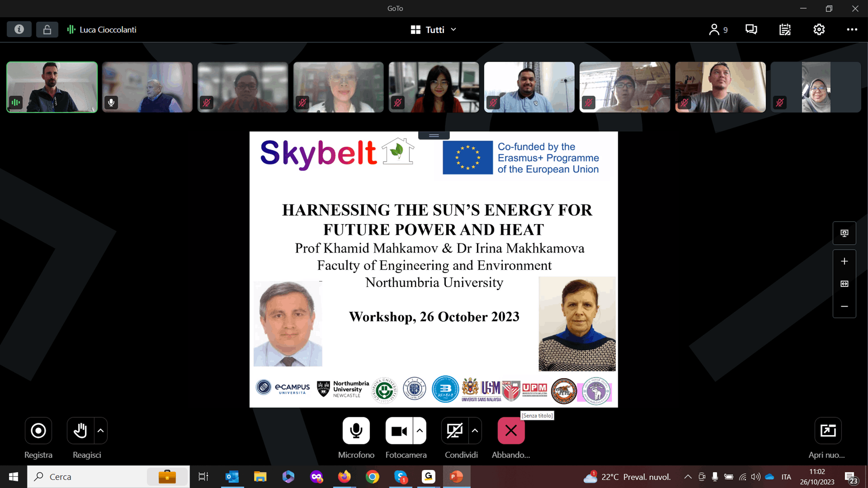Open PowerPoint from the taskbar
This screenshot has height=488, width=868.
tap(456, 477)
